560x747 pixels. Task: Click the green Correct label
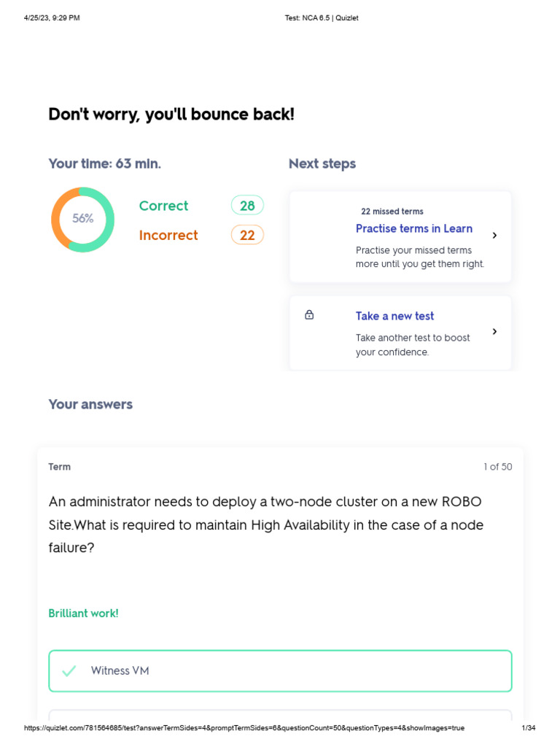pos(163,206)
